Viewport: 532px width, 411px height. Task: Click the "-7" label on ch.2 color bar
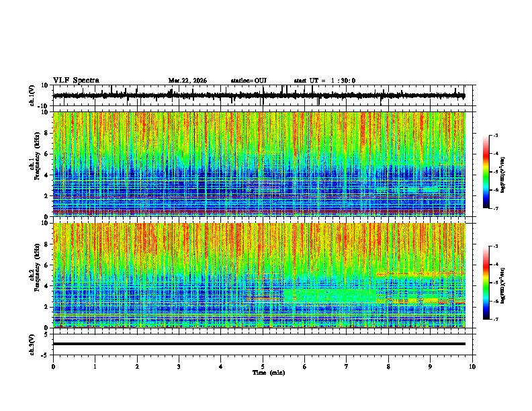click(495, 320)
